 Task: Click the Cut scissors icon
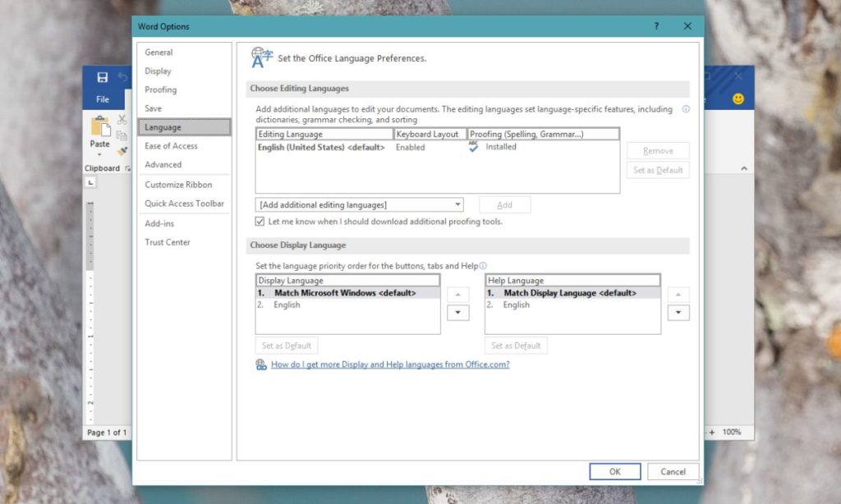122,120
